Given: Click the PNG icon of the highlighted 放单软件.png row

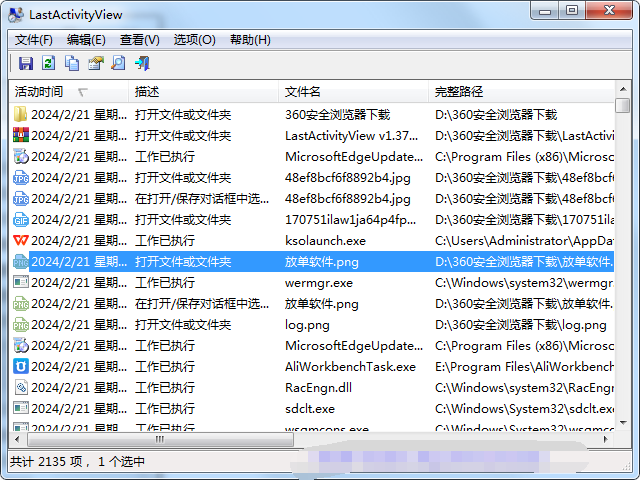Looking at the screenshot, I should click(x=20, y=261).
